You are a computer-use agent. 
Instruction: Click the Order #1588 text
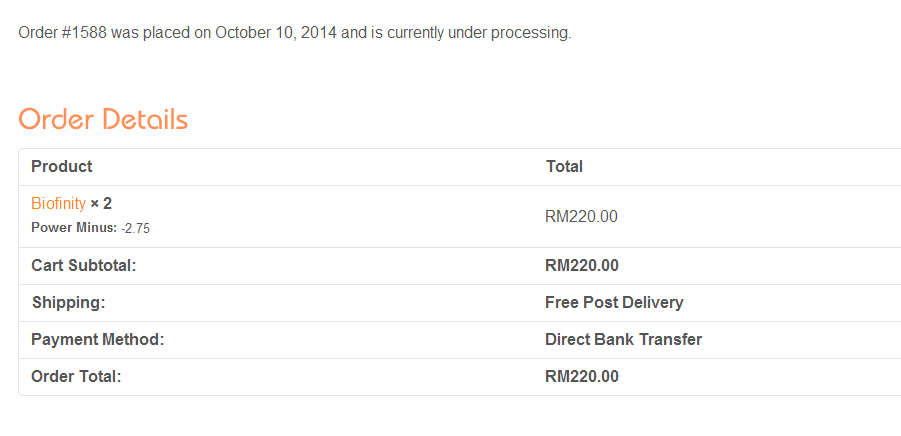pos(63,33)
